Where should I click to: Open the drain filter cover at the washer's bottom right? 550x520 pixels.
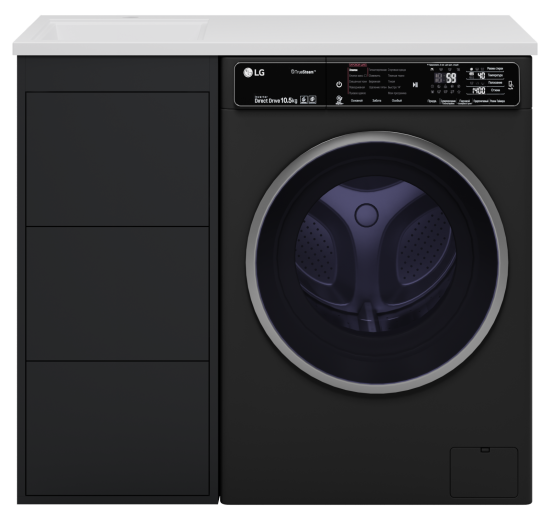click(x=484, y=472)
